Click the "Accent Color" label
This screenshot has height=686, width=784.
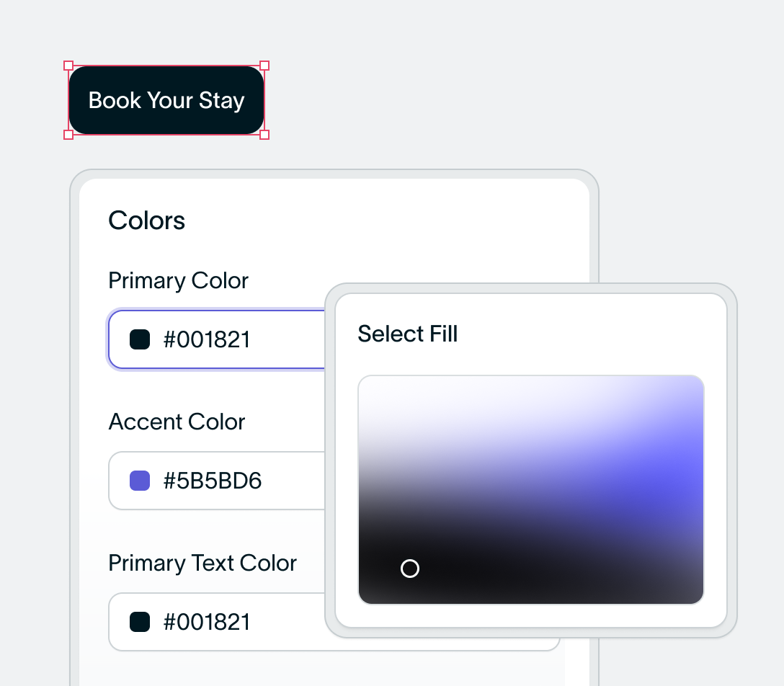(x=177, y=422)
